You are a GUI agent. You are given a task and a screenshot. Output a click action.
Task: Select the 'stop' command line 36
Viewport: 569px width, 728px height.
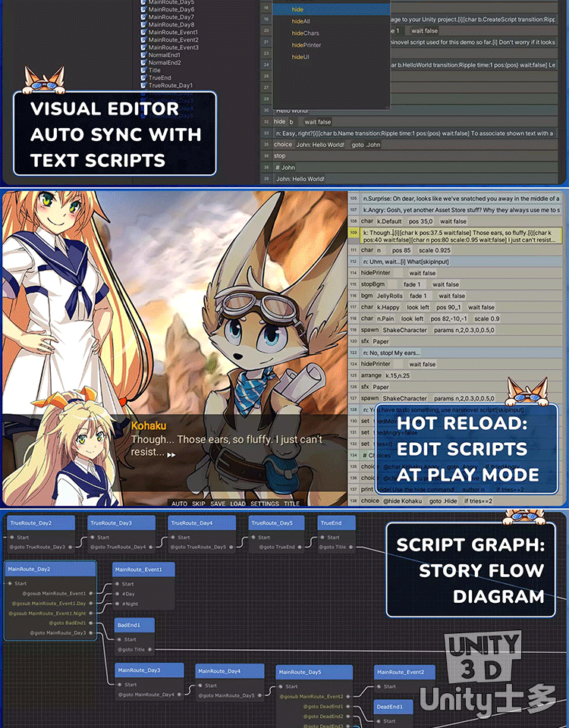(x=280, y=156)
